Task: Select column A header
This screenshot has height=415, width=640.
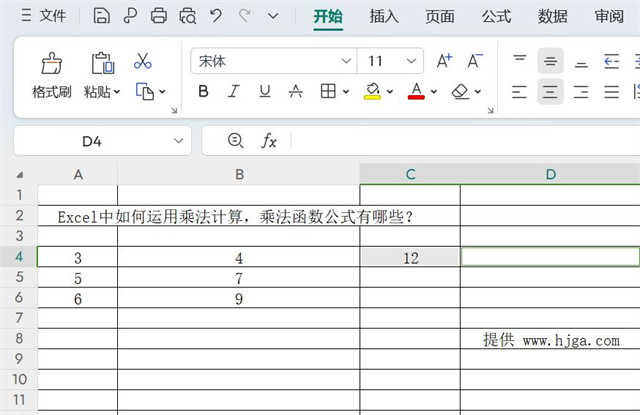Action: 78,175
